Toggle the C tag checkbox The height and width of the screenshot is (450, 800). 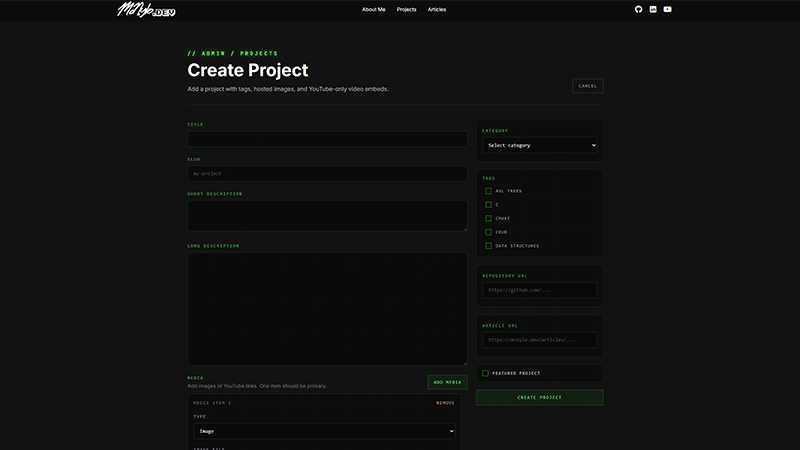point(488,205)
